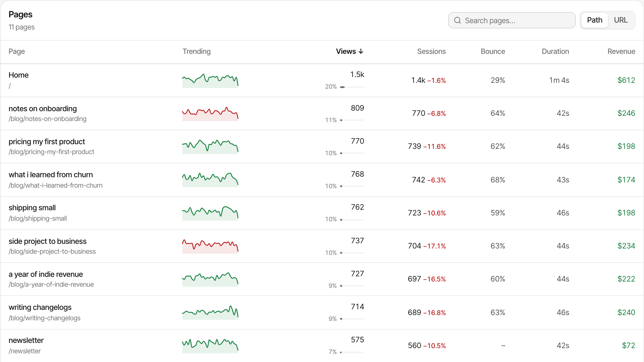Click the search magnifier icon
Viewport: 644px width, 362px height.
458,20
